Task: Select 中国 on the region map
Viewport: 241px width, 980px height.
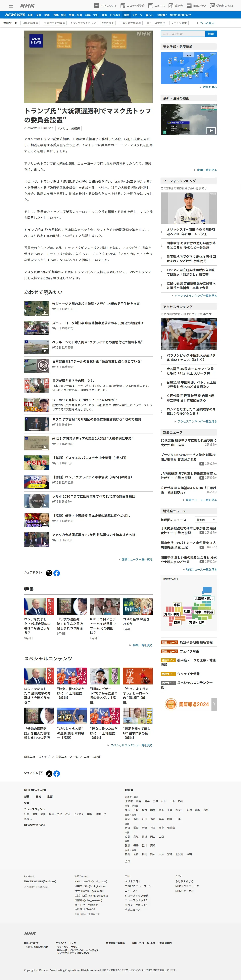Action: point(177,605)
